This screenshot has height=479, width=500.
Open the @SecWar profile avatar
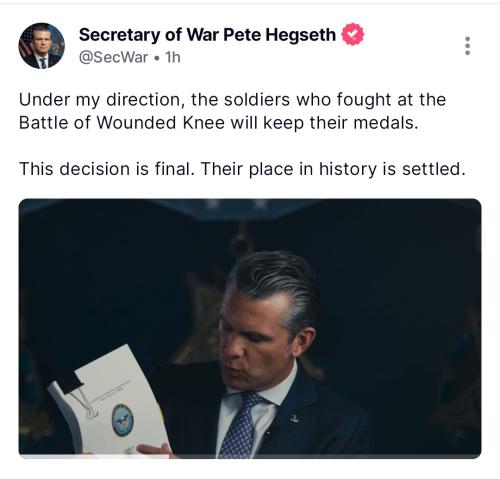[42, 46]
